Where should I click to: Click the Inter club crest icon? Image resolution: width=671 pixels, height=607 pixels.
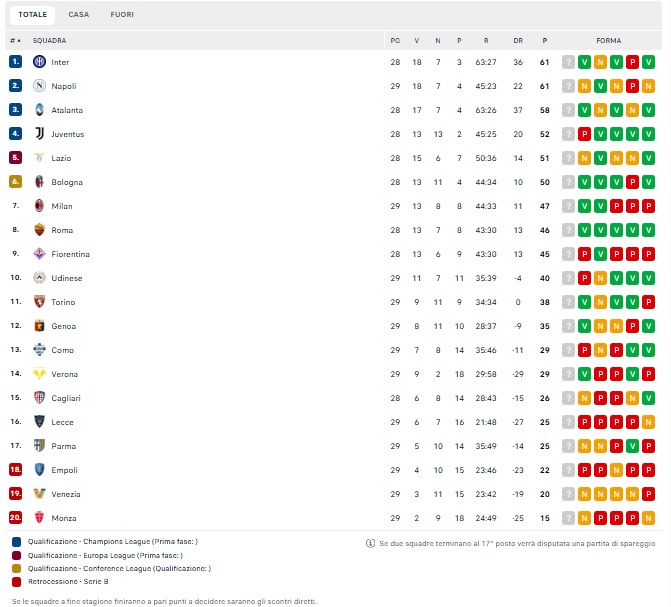(x=40, y=62)
